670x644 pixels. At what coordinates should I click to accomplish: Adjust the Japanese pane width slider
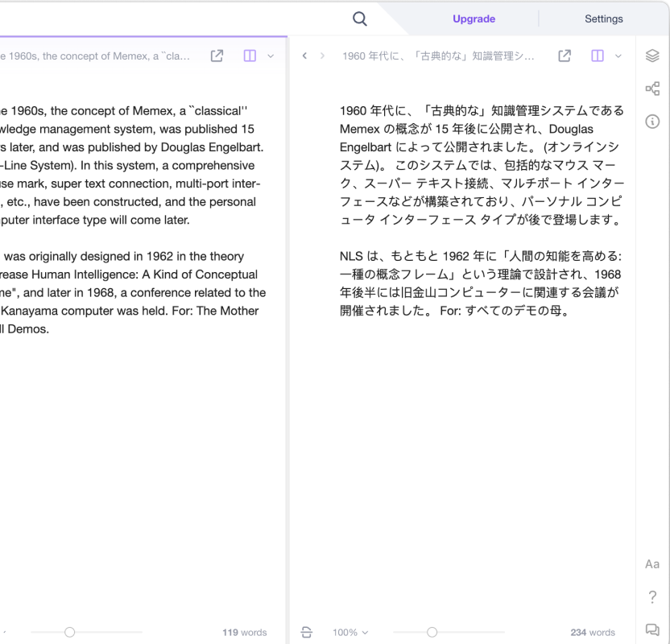pyautogui.click(x=432, y=632)
